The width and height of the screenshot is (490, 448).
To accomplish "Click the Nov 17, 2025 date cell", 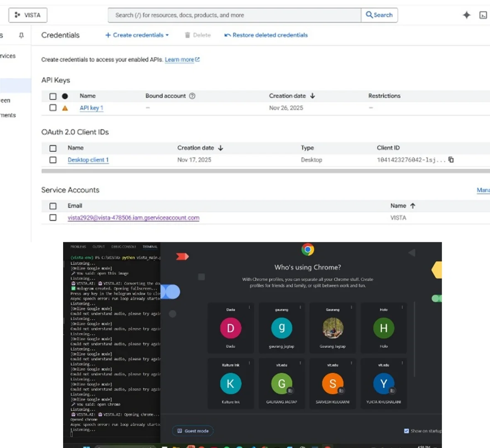I will click(194, 160).
